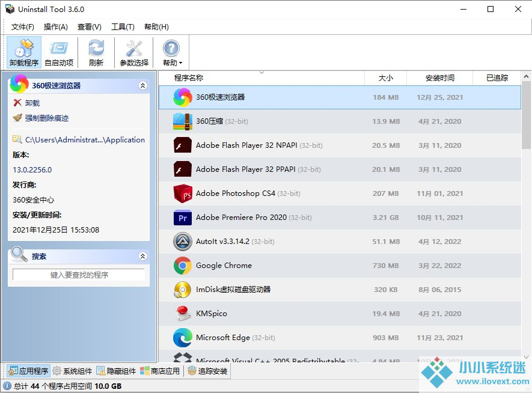Click the 730 MB Chrome size
This screenshot has width=532, height=393.
[x=386, y=266]
